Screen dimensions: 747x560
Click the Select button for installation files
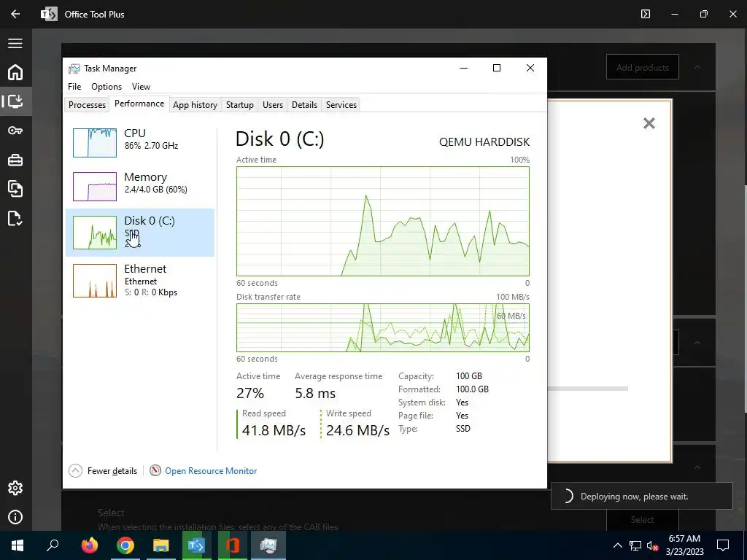642,519
